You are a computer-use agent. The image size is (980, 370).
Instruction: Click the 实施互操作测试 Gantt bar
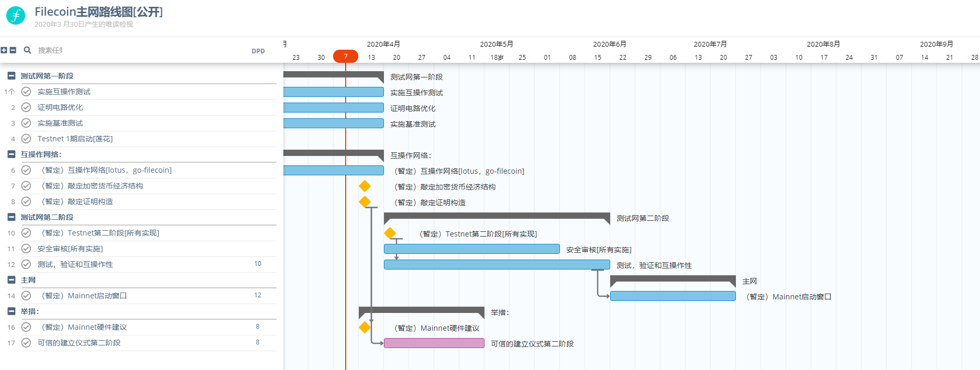[x=334, y=92]
